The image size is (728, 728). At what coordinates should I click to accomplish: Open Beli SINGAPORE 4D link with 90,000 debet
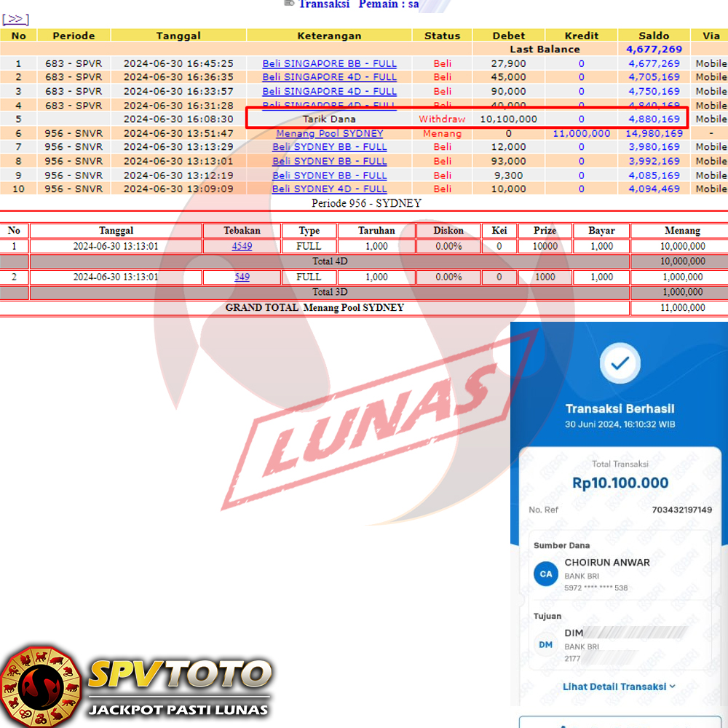(329, 92)
